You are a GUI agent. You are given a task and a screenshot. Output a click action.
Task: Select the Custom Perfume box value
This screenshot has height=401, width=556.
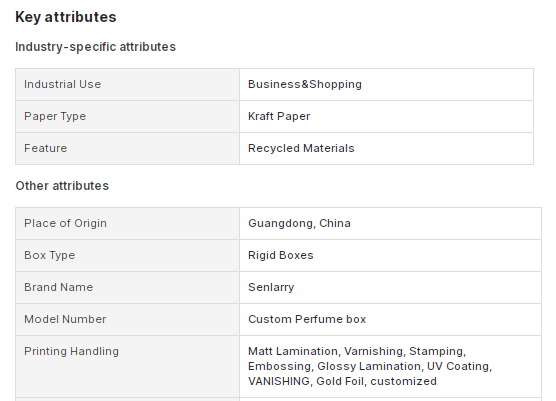point(307,319)
